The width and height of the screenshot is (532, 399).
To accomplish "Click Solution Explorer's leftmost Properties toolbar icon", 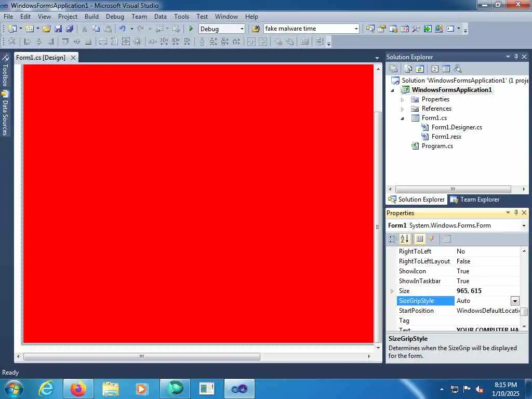I will (394, 69).
